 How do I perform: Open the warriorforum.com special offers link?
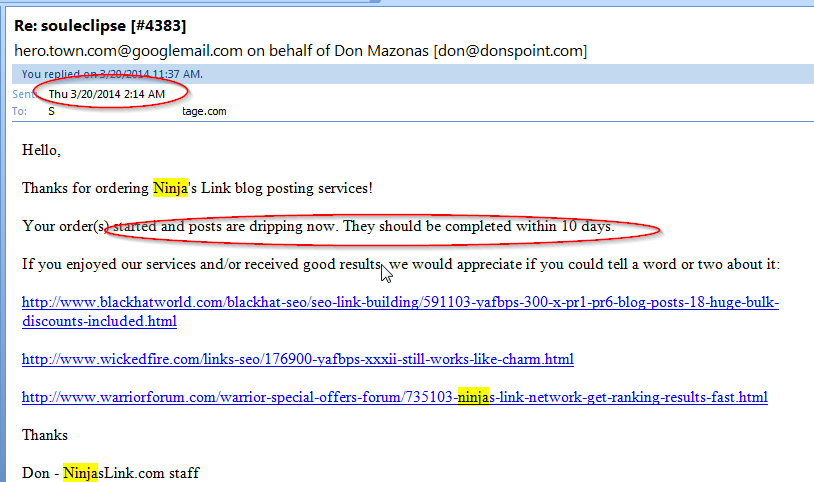tap(395, 397)
